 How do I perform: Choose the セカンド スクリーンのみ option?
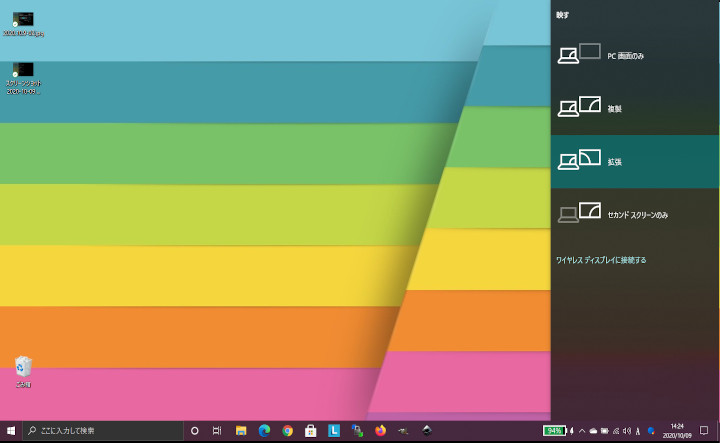(635, 214)
